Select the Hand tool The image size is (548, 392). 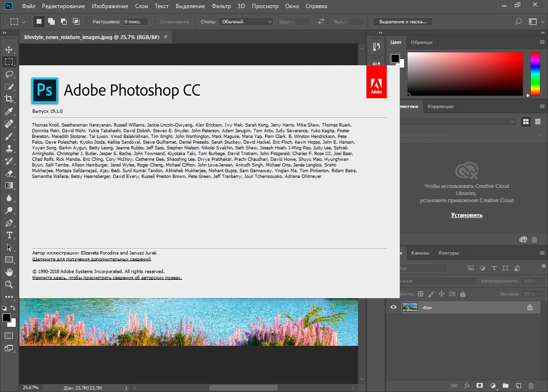pos(9,272)
